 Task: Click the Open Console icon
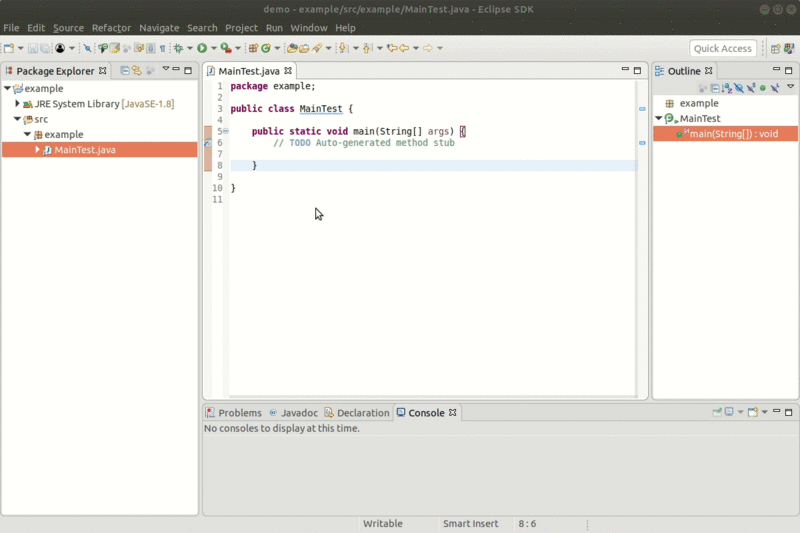point(753,412)
